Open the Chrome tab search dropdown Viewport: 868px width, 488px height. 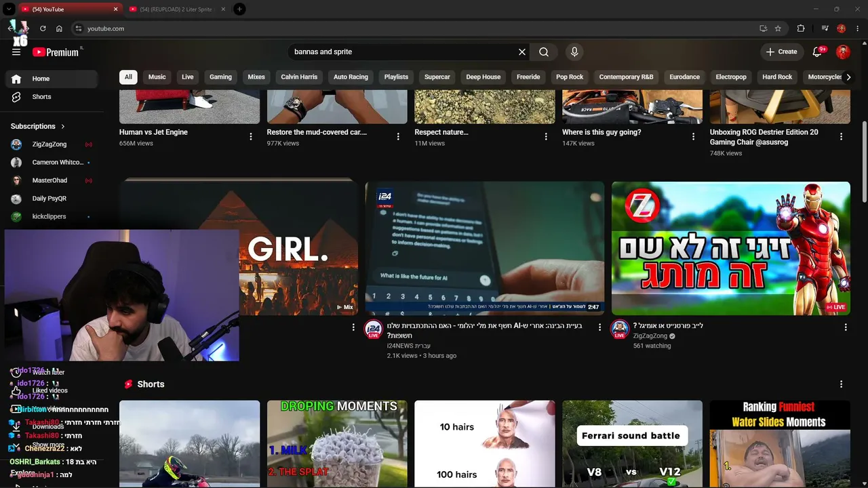(9, 9)
